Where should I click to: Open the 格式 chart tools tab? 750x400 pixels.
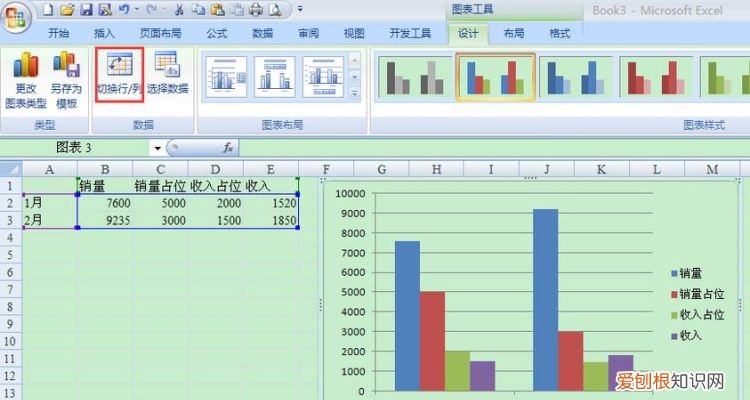560,33
